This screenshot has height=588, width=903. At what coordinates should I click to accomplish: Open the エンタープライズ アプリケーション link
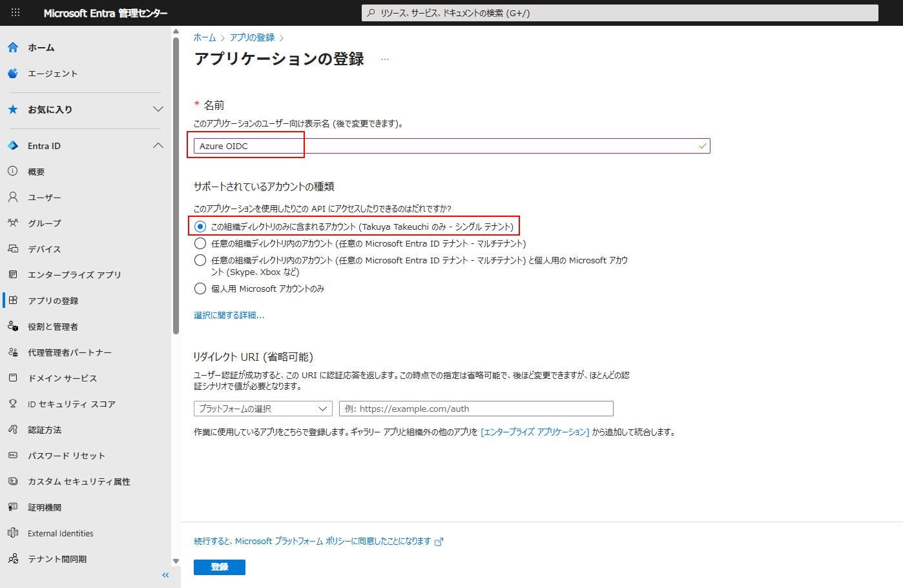[x=535, y=432]
